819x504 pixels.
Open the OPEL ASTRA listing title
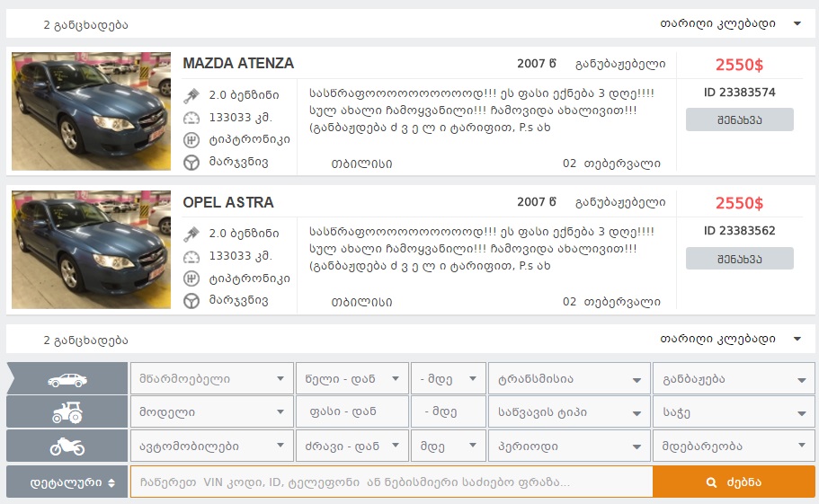point(228,202)
